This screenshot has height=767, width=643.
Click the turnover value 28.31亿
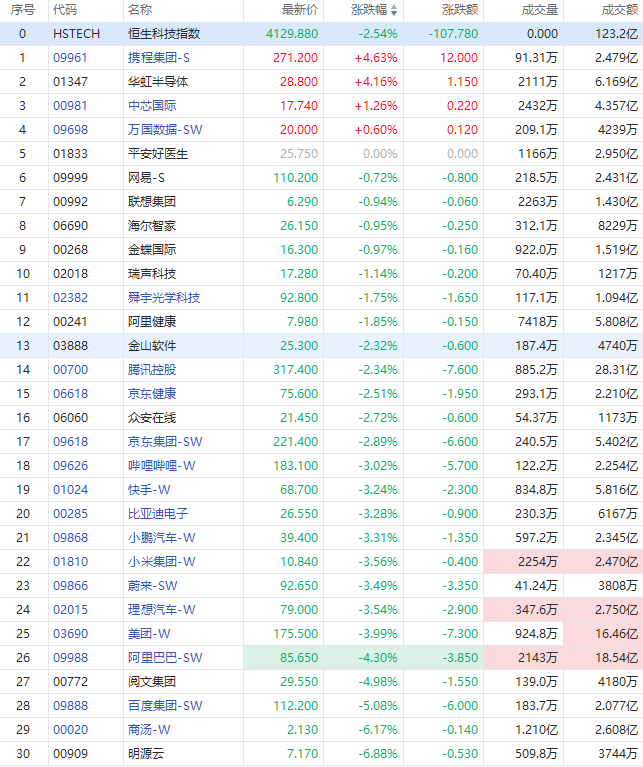click(616, 369)
